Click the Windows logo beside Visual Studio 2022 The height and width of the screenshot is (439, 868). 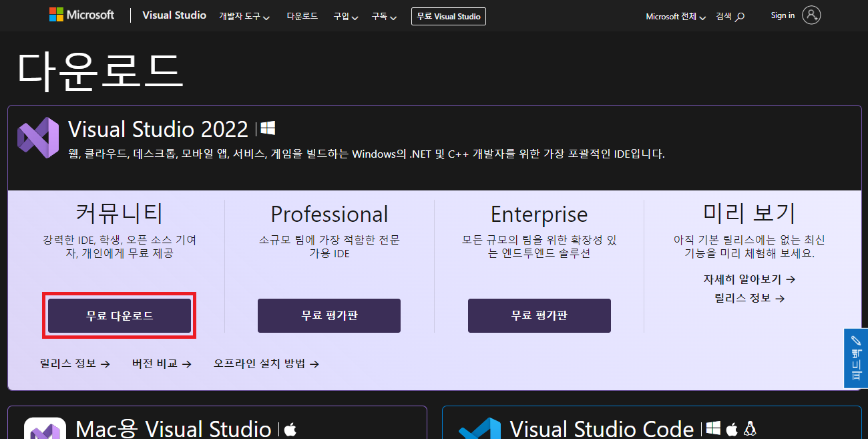[x=268, y=128]
